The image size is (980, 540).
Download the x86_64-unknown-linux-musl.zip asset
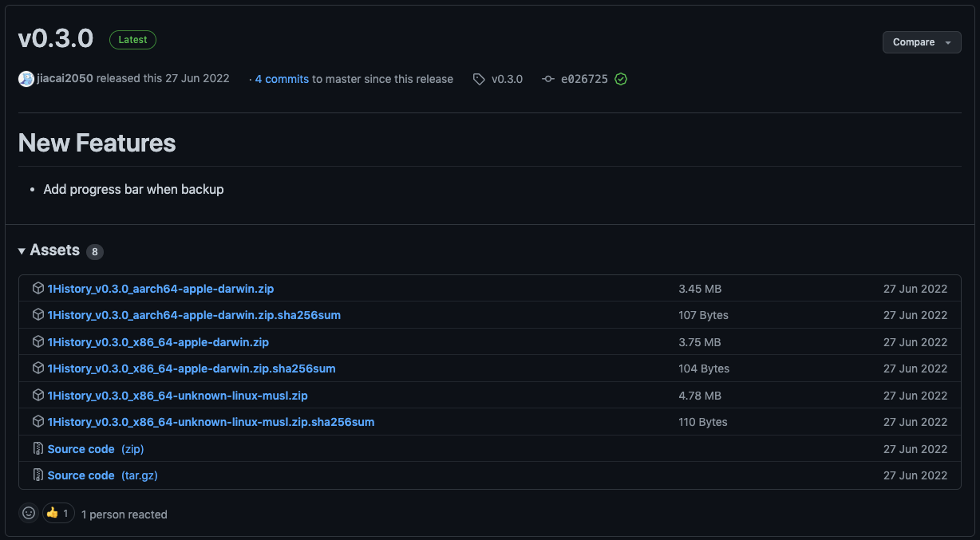pyautogui.click(x=177, y=395)
